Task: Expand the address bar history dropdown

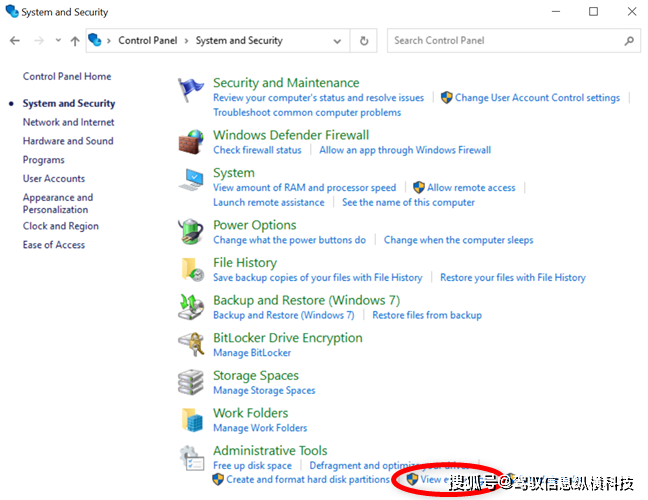Action: [337, 41]
